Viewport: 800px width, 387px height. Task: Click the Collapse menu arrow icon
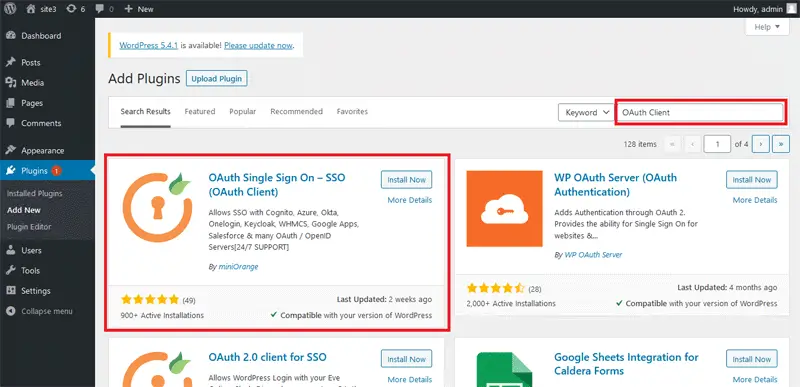[x=11, y=311]
